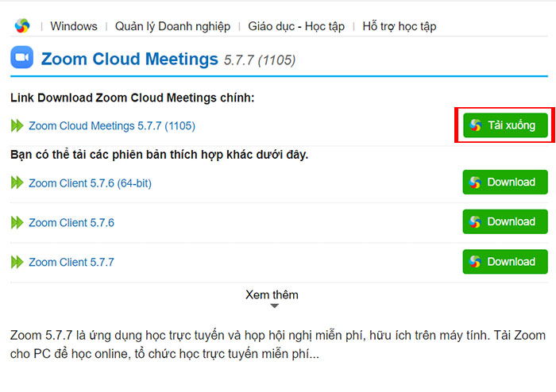Click the 'Link Download Zoom Cloud Meetings chính:' heading
Image resolution: width=556 pixels, height=392 pixels.
coord(133,98)
